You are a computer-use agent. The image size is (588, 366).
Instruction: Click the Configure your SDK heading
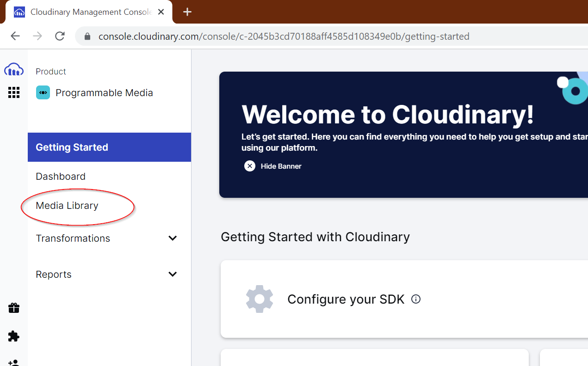coord(346,299)
